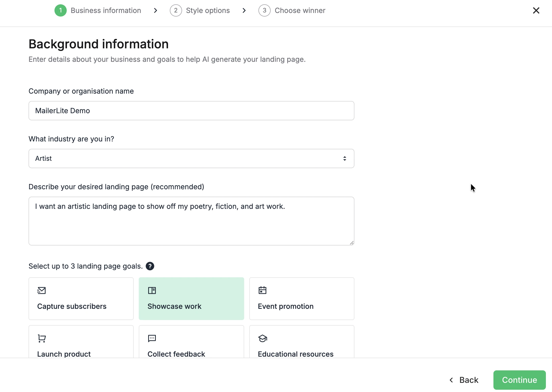Click the envelope icon on Capture subscribers card
The height and width of the screenshot is (392, 552).
(x=42, y=291)
